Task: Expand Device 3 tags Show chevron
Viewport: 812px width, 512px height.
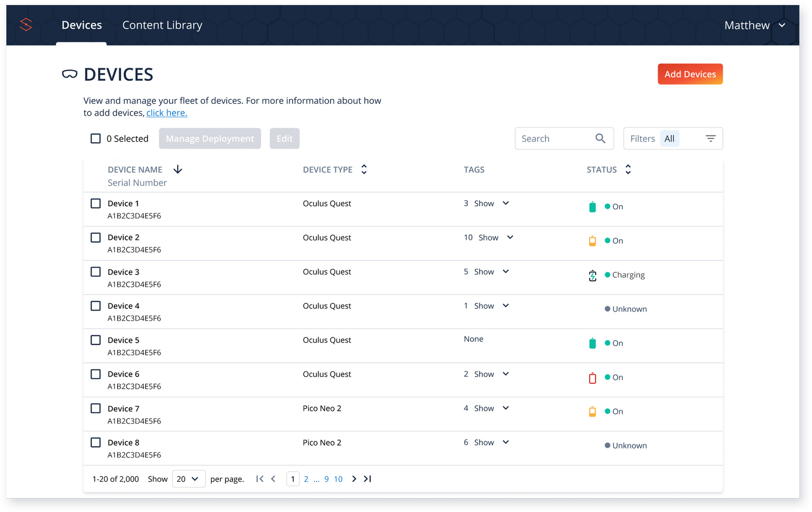Action: click(x=506, y=272)
